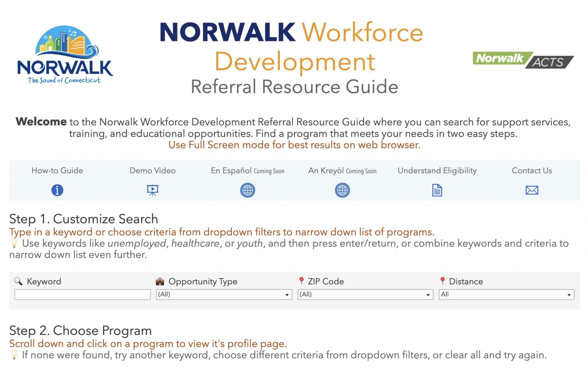This screenshot has height=375, width=588.
Task: Select the En Español globe icon
Action: tap(248, 190)
